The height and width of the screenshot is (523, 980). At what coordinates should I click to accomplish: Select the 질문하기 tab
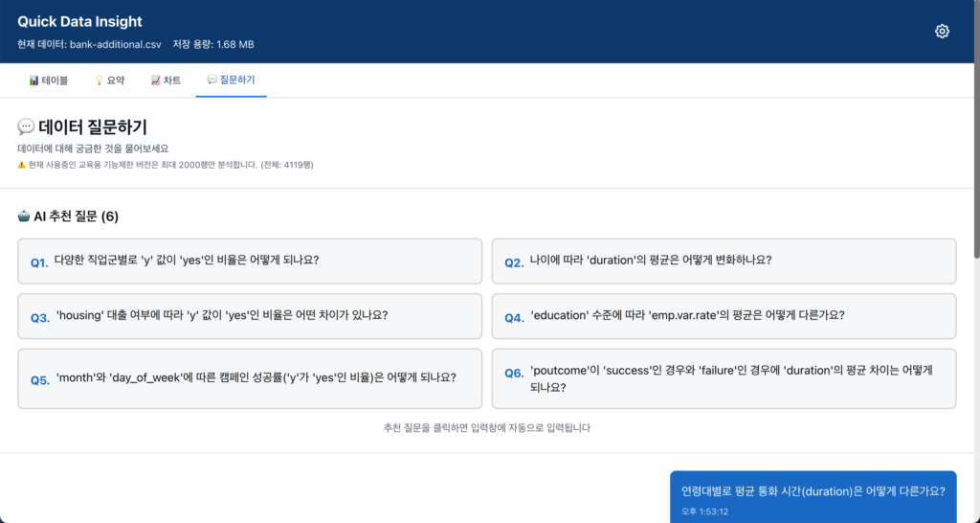tap(231, 80)
